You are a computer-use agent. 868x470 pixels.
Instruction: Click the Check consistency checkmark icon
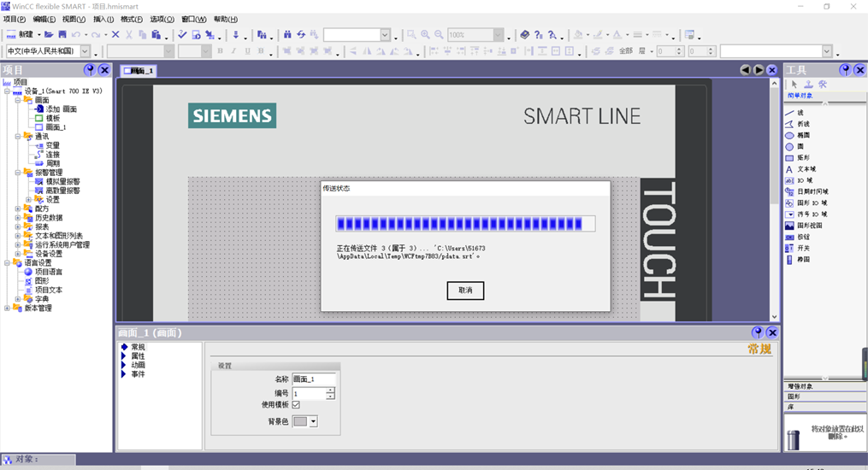[x=182, y=35]
